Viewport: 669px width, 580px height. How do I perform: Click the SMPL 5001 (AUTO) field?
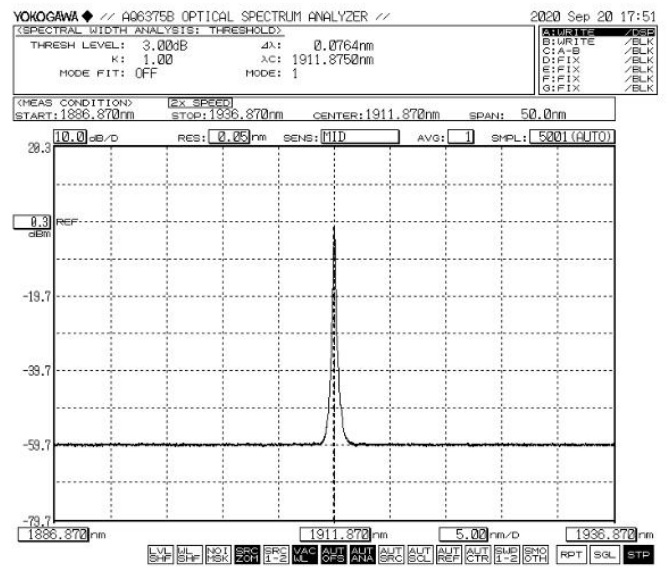pos(572,137)
